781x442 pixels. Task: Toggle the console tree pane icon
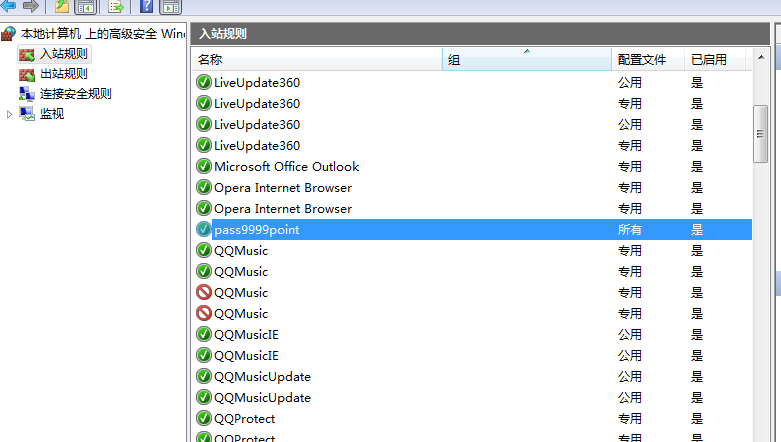tap(86, 6)
